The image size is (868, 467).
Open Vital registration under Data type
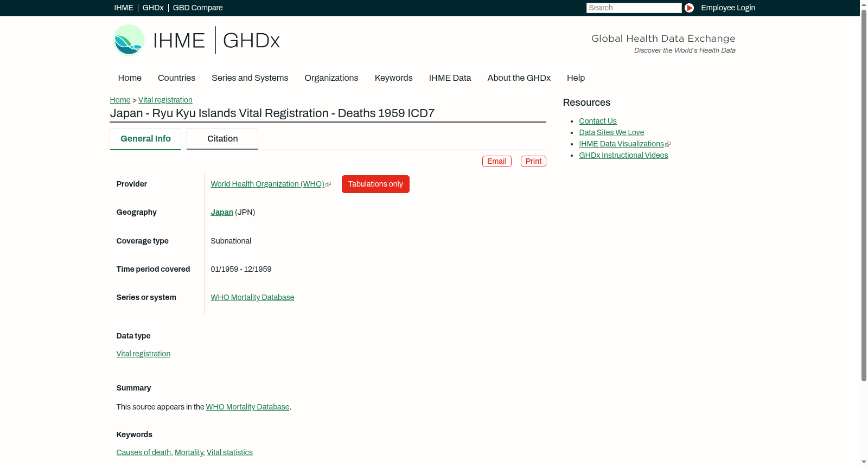[x=143, y=354]
